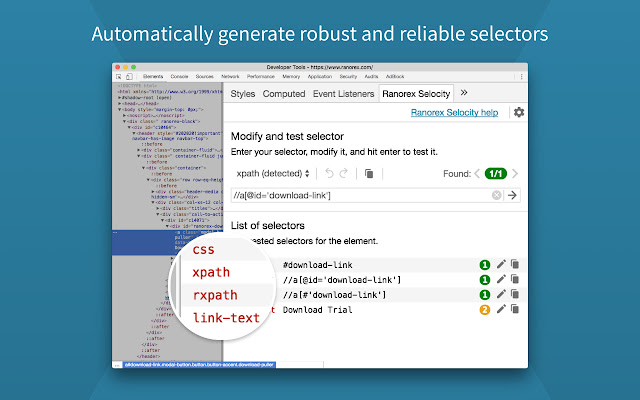Click the redo arrow icon
The width and height of the screenshot is (640, 400).
tap(345, 173)
